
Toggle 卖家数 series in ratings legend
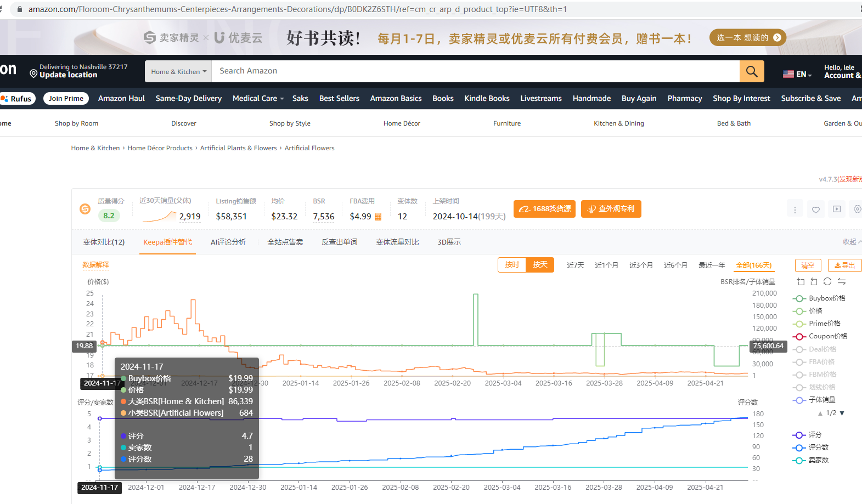pos(810,460)
